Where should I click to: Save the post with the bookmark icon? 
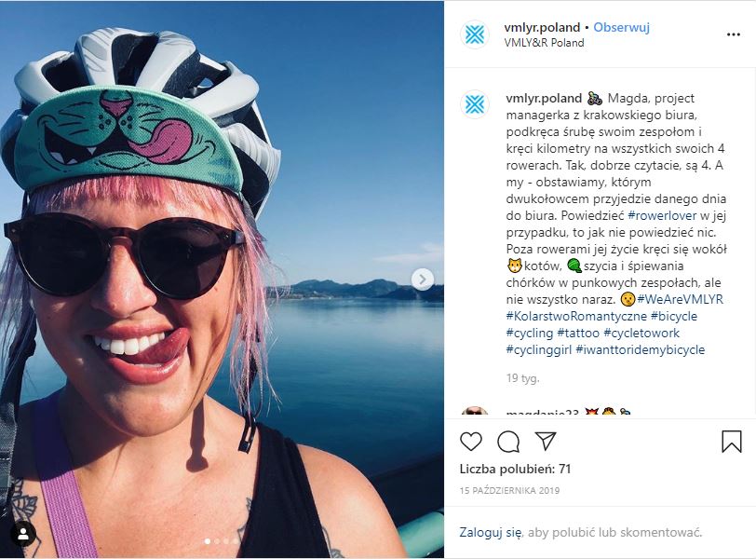[x=731, y=441]
